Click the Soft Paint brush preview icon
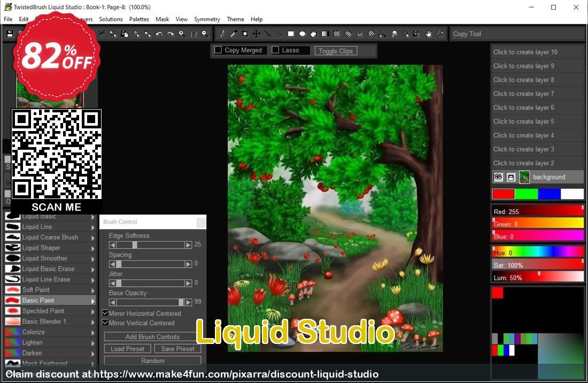This screenshot has height=383, width=588. [x=13, y=289]
